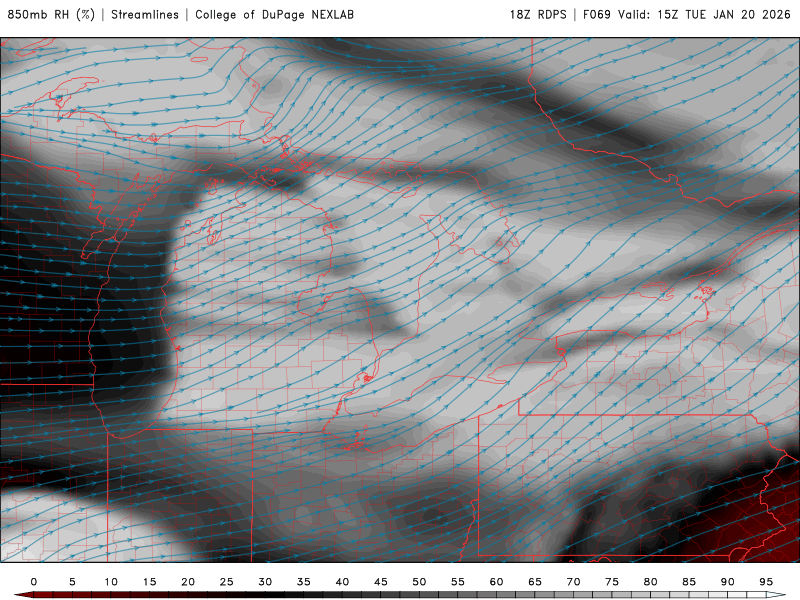This screenshot has height=600, width=800.
Task: Click the "15" label on the color scale
Action: pos(149,582)
